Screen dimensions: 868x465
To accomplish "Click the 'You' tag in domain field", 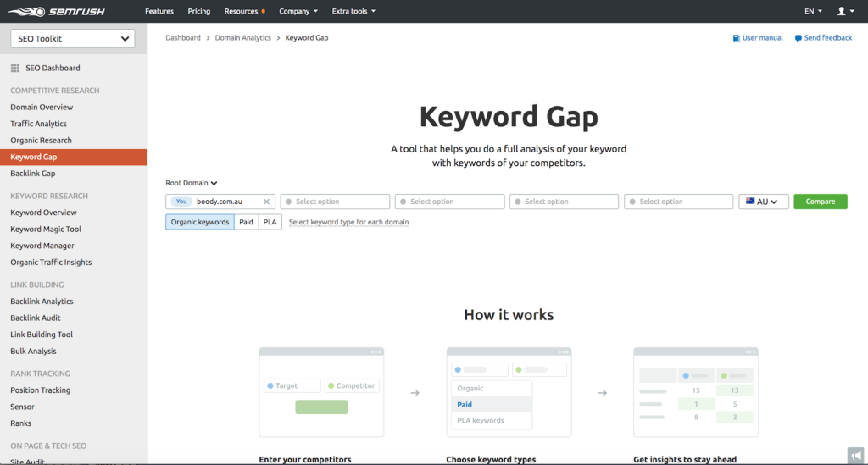I will point(181,202).
